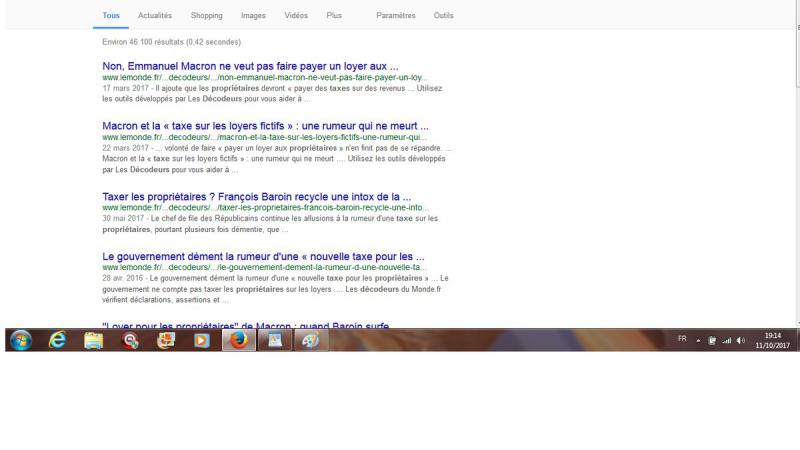This screenshot has width=800, height=450.
Task: Switch to the Shopping tab
Action: click(x=207, y=15)
